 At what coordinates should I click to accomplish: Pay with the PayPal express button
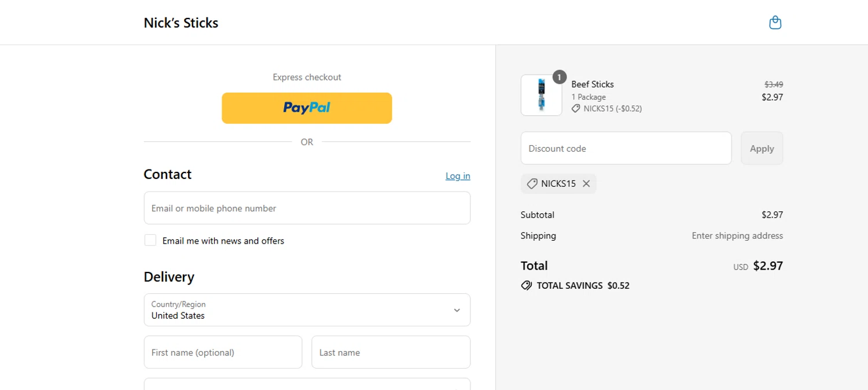pyautogui.click(x=307, y=108)
